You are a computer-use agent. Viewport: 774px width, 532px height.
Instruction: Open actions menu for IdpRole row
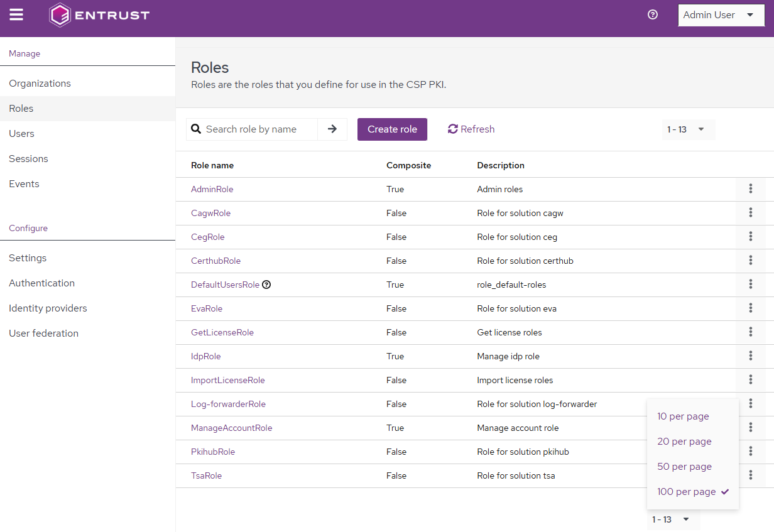(x=750, y=356)
